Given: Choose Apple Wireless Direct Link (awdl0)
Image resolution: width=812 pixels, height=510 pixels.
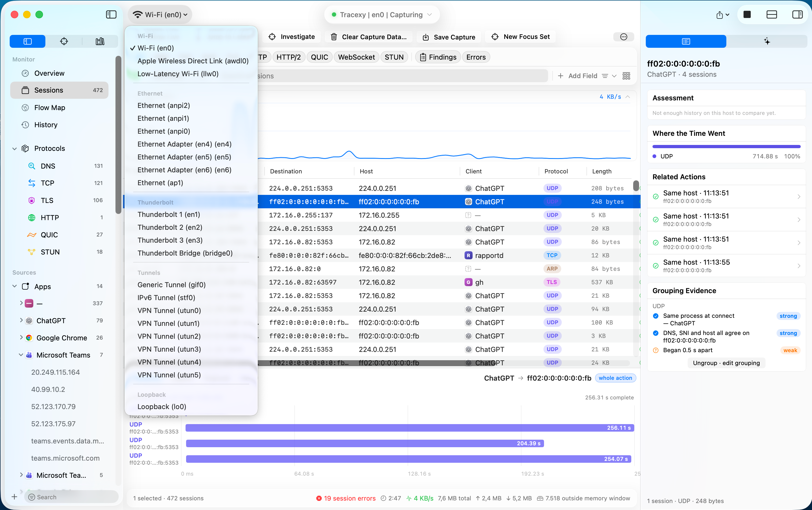Looking at the screenshot, I should pyautogui.click(x=191, y=61).
